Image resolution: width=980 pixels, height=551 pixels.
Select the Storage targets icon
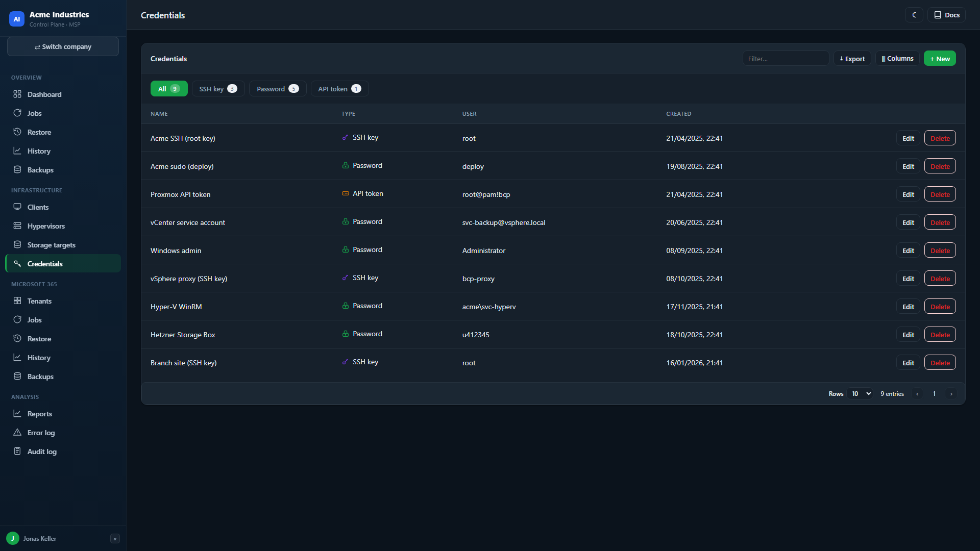click(x=17, y=245)
